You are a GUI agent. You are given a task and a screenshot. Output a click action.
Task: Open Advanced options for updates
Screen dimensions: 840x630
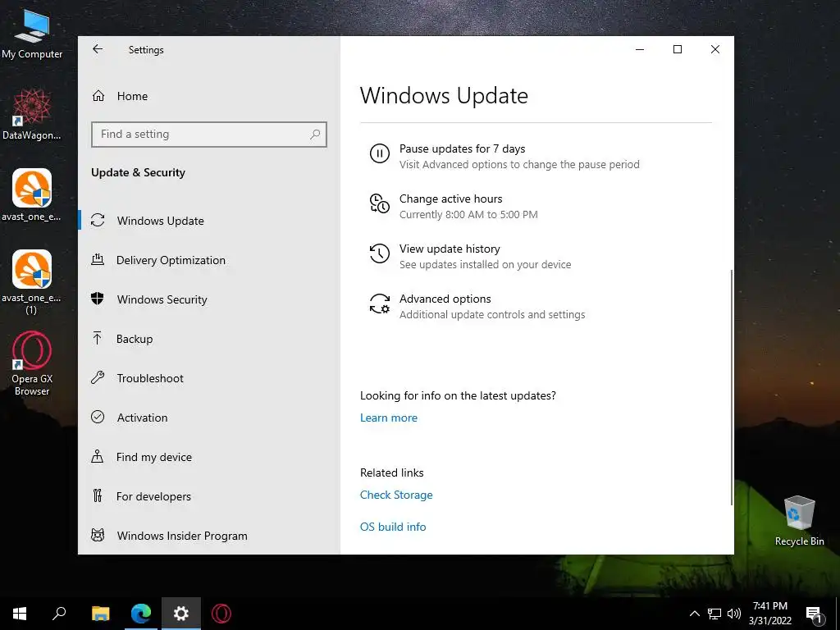point(445,299)
